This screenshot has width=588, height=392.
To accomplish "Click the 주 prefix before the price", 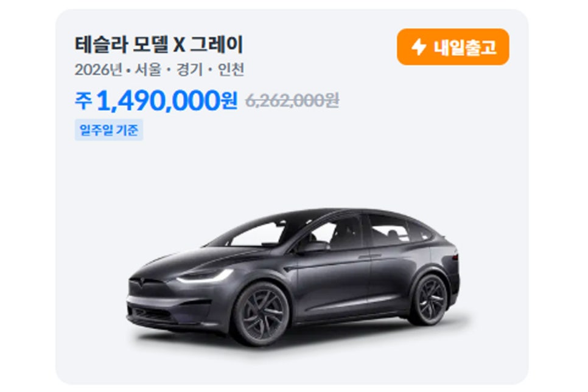I will pos(83,100).
